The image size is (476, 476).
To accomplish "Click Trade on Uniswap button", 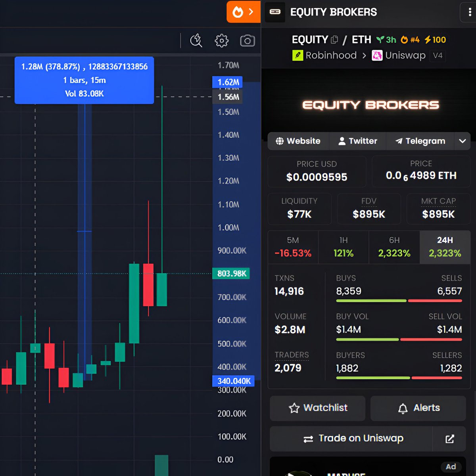I will tap(351, 439).
